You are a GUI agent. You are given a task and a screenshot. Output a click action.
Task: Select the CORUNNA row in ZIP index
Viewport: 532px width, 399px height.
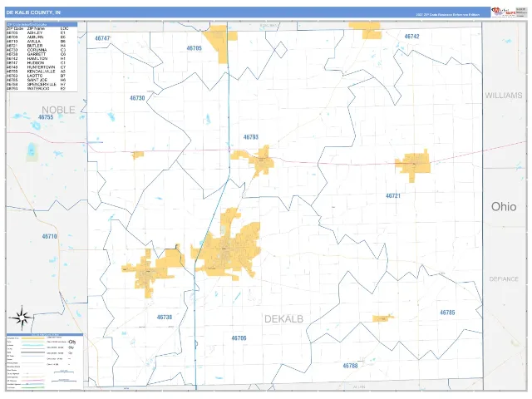pos(37,50)
